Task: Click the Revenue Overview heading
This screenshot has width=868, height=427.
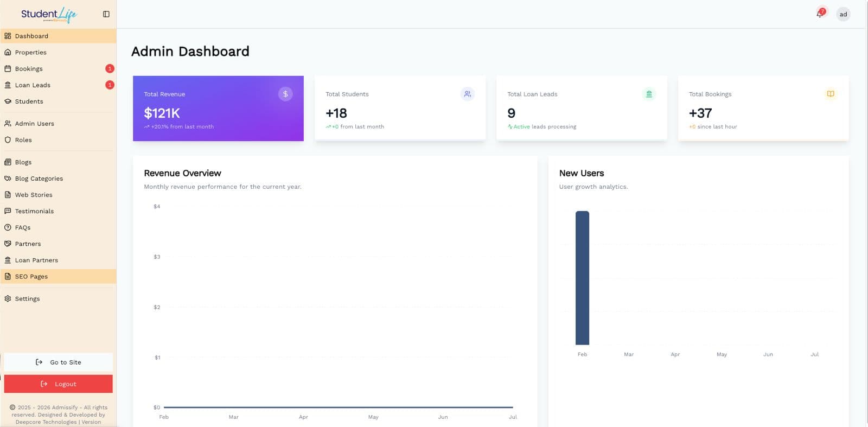Action: point(182,173)
